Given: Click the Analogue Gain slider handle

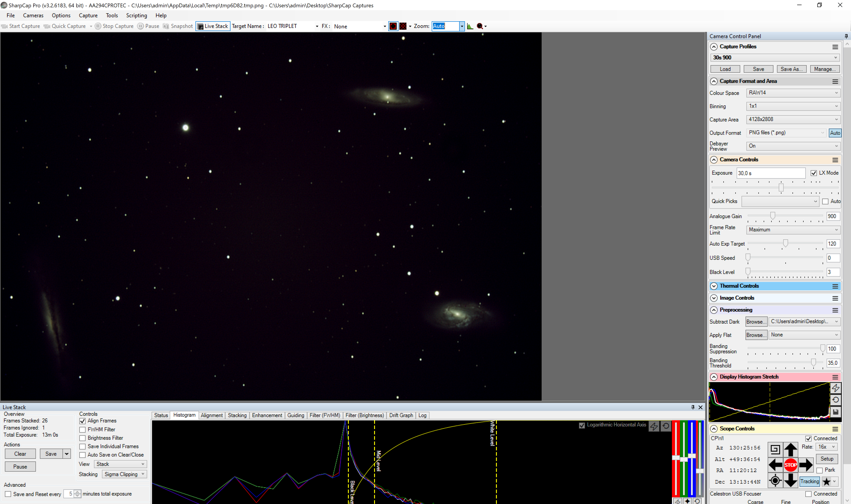Looking at the screenshot, I should coord(773,216).
